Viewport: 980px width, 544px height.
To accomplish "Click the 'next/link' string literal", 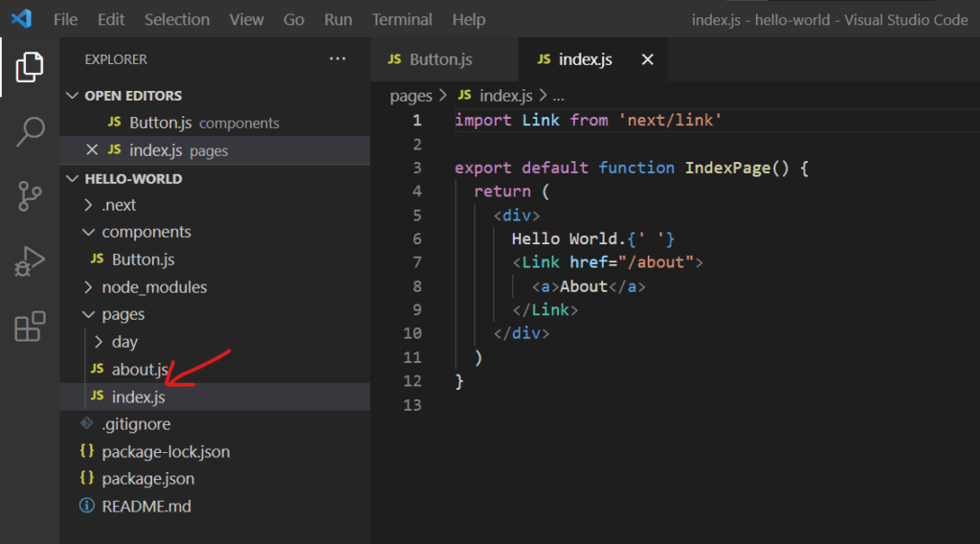I will coord(670,120).
